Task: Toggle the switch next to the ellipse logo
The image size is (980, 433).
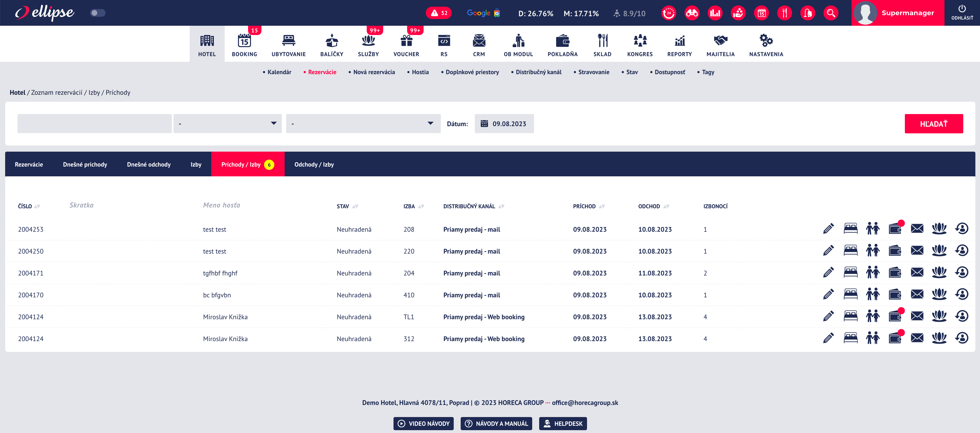Action: [97, 13]
